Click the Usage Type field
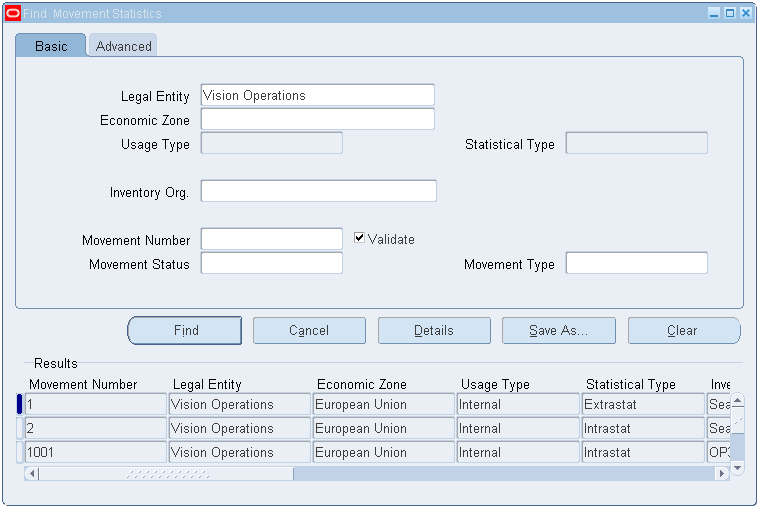This screenshot has height=508, width=759. (272, 143)
